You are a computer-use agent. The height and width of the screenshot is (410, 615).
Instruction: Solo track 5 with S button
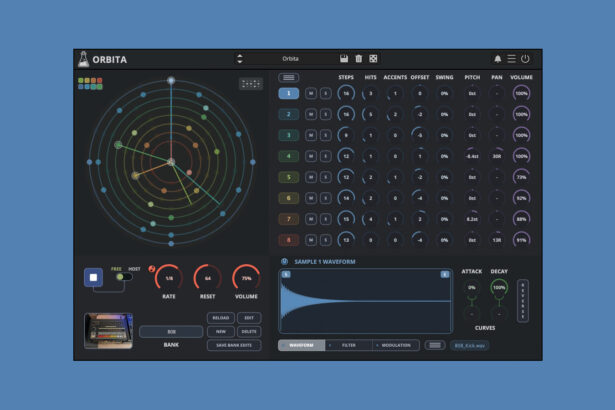pyautogui.click(x=326, y=177)
